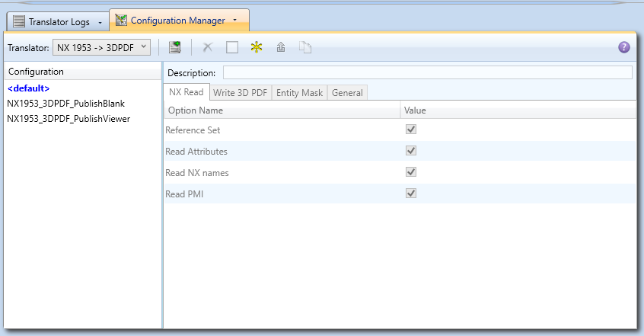Click the copy configuration pages icon

(305, 47)
